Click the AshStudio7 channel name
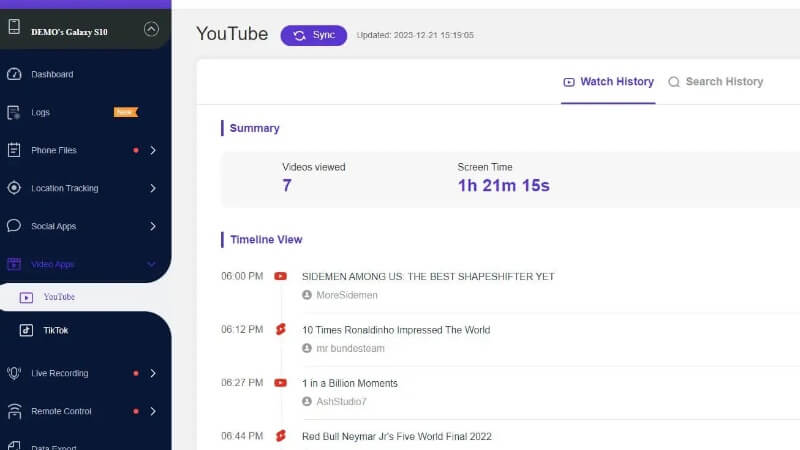 click(x=341, y=402)
